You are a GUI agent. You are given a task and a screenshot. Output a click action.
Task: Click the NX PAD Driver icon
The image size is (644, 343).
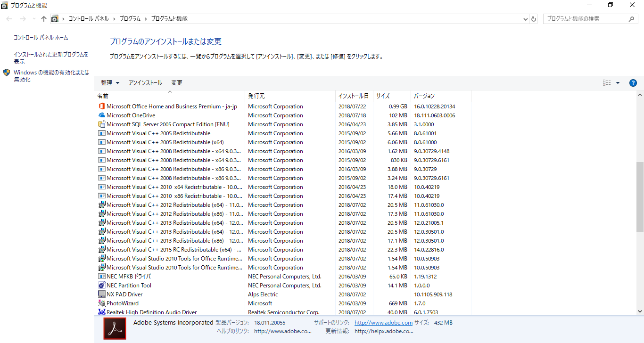[101, 294]
